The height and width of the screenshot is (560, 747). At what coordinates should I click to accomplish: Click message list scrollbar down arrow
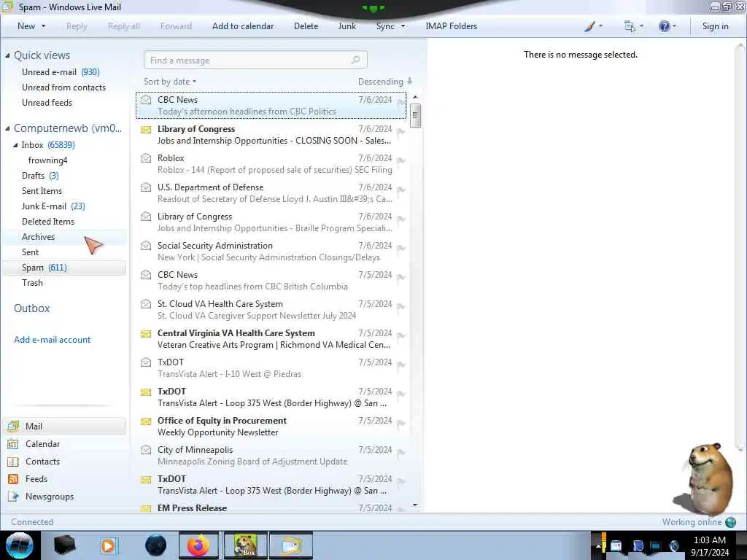[415, 505]
